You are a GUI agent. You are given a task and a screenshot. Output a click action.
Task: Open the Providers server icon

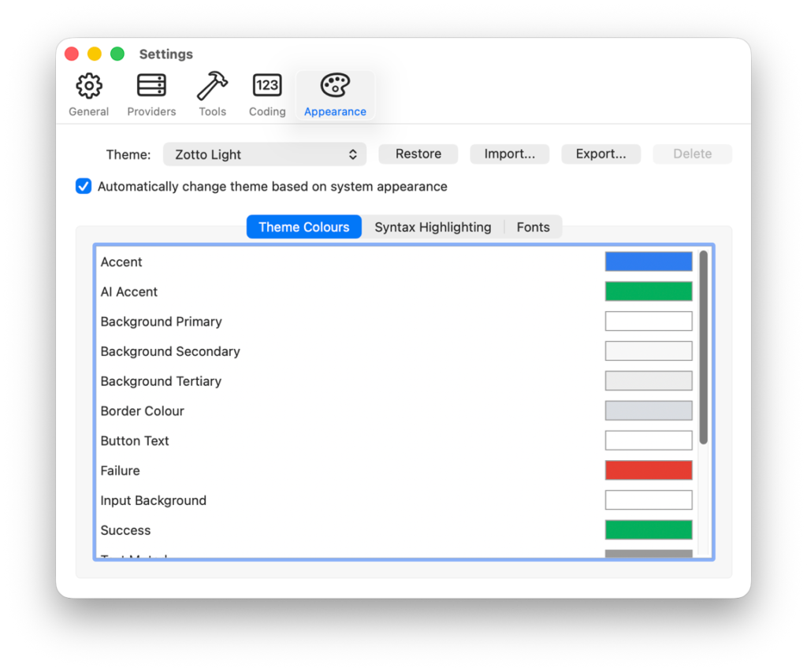pyautogui.click(x=151, y=86)
